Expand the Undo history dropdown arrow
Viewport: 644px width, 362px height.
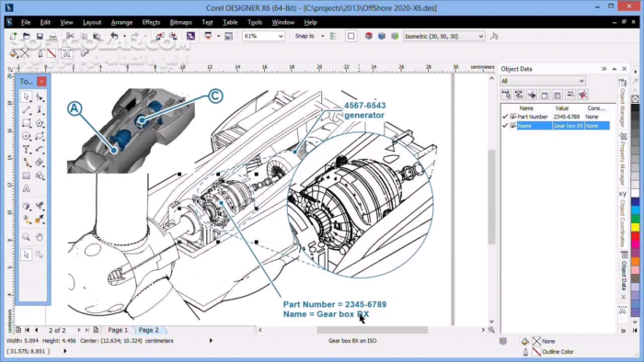pos(124,36)
